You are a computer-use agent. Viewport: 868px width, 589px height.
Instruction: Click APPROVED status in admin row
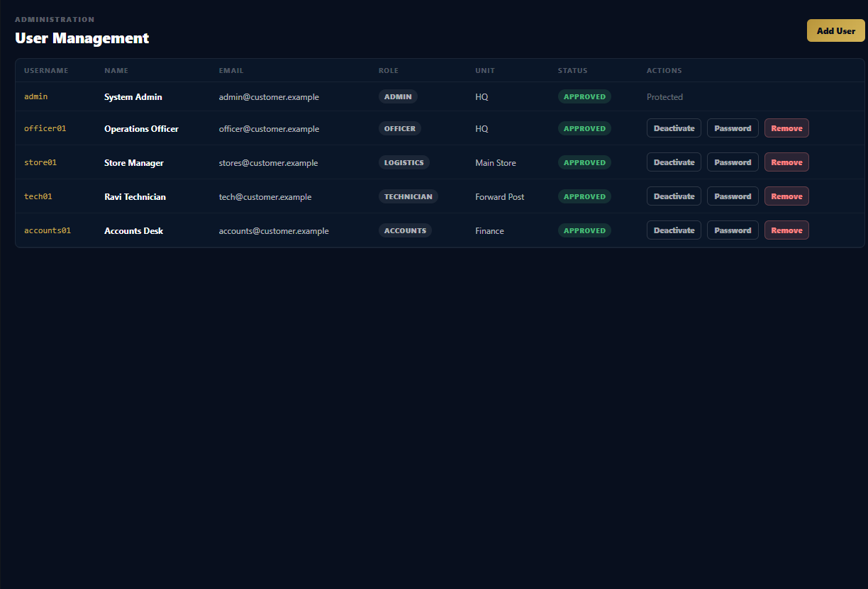pos(584,96)
